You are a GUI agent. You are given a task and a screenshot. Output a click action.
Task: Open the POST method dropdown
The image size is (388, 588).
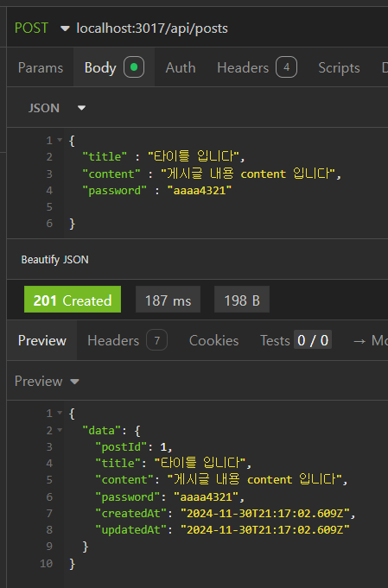tap(41, 28)
